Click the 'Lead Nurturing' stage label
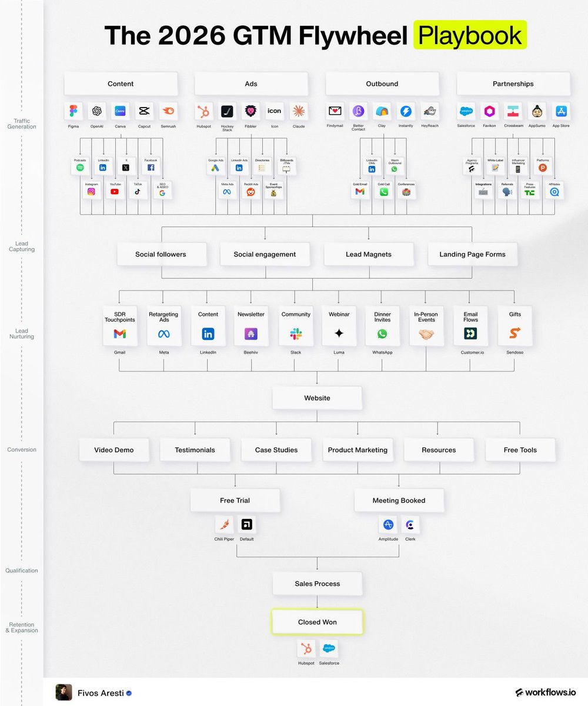The width and height of the screenshot is (588, 706). [21, 334]
